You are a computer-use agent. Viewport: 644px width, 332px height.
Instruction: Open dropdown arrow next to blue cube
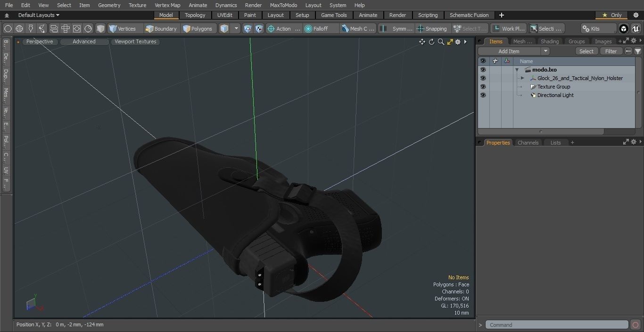(x=237, y=29)
